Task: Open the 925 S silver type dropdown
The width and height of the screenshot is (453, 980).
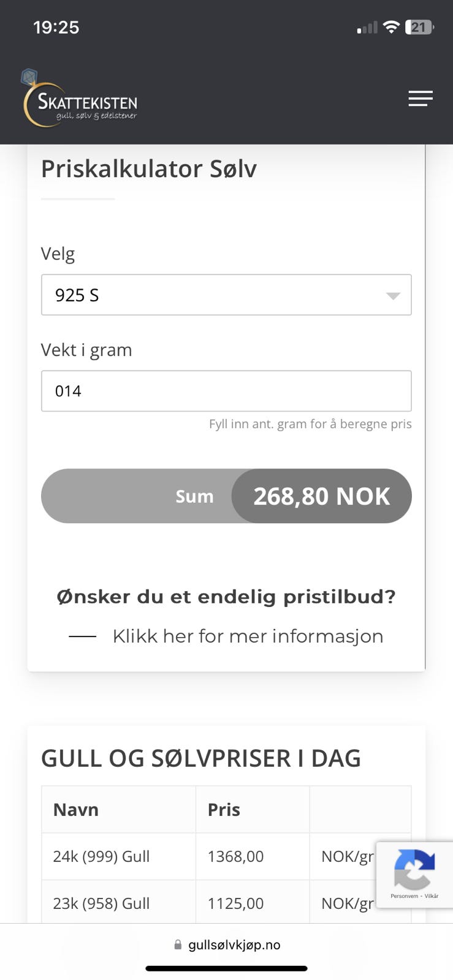Action: point(226,295)
